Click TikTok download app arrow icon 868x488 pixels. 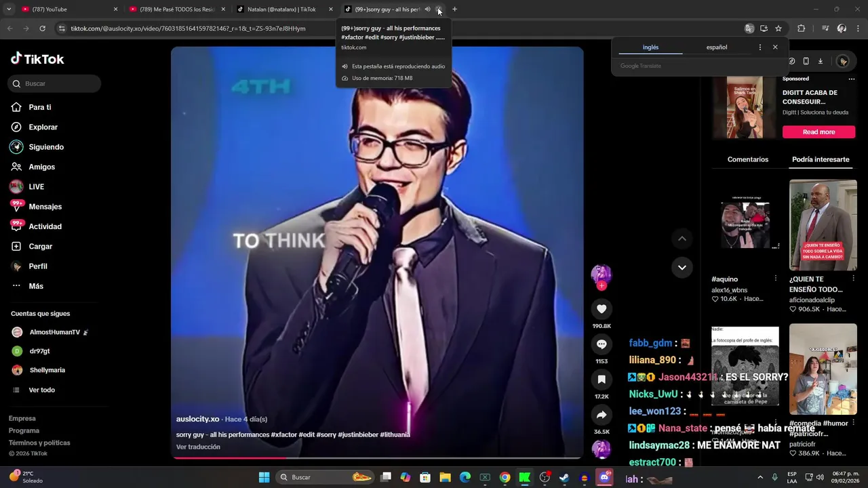coord(820,61)
